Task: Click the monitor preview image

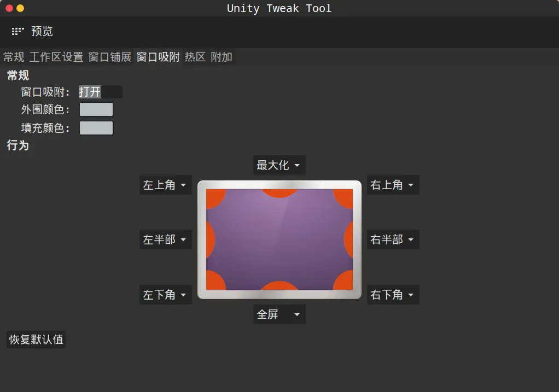Action: click(279, 239)
